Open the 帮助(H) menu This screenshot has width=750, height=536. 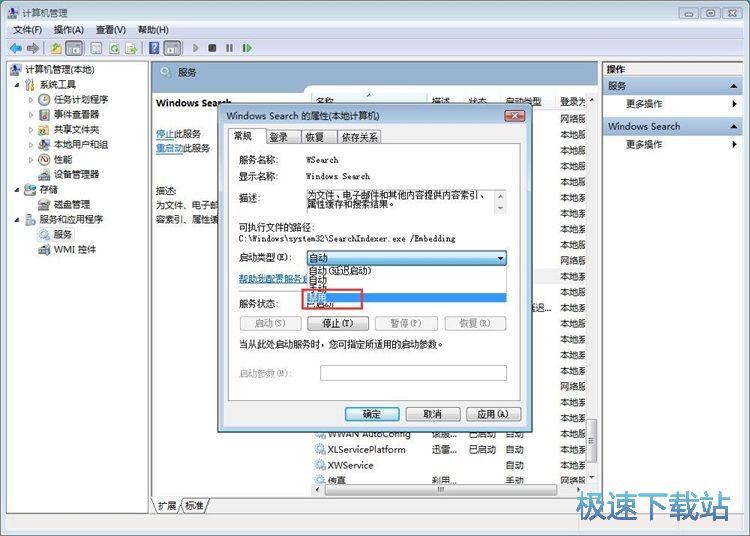click(153, 30)
